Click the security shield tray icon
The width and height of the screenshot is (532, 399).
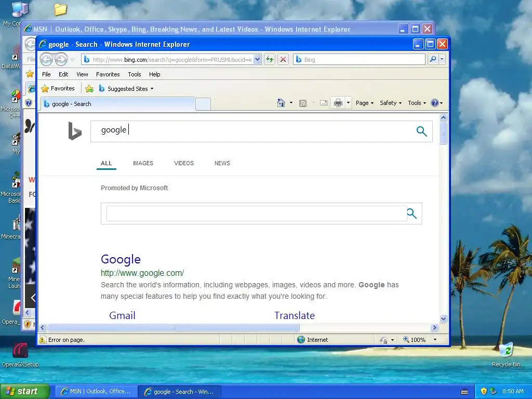[x=484, y=391]
